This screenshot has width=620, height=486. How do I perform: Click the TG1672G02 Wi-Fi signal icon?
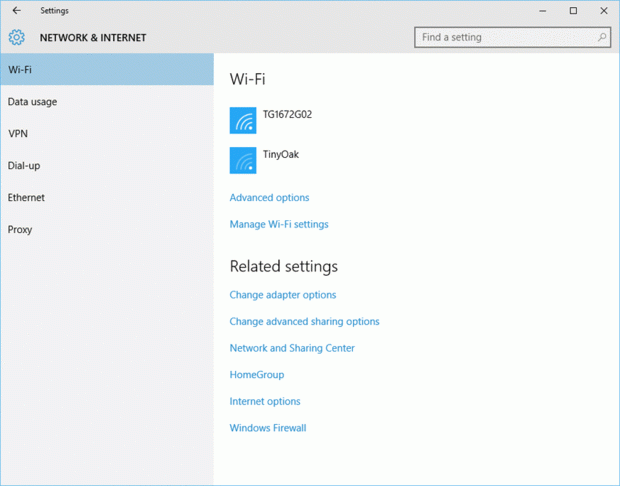[243, 120]
